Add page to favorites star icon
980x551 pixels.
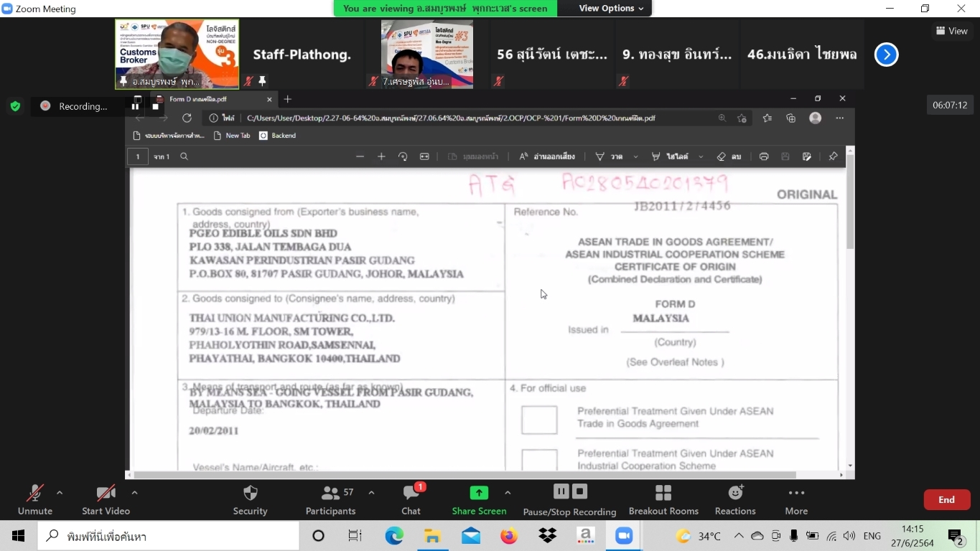pos(742,118)
